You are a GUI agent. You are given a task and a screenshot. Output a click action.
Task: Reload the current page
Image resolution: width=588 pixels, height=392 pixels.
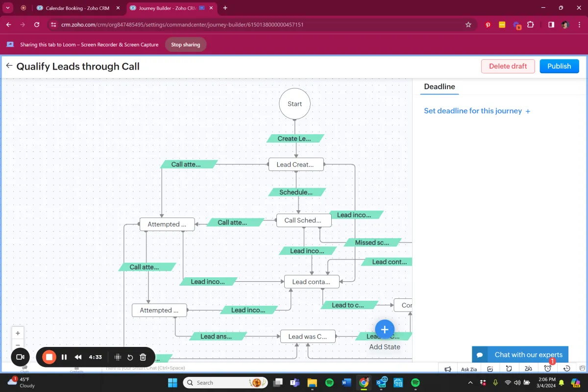point(37,24)
